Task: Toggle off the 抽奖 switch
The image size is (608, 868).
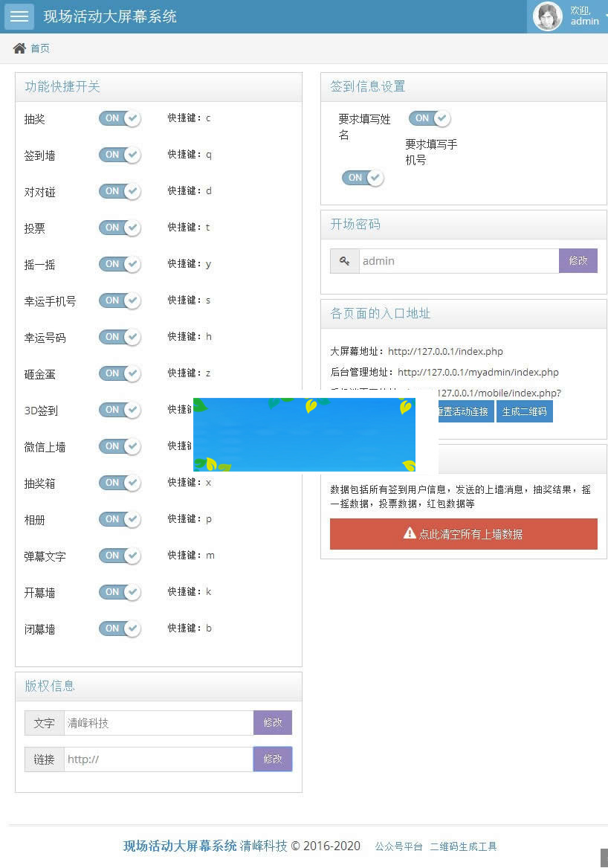Action: (119, 118)
